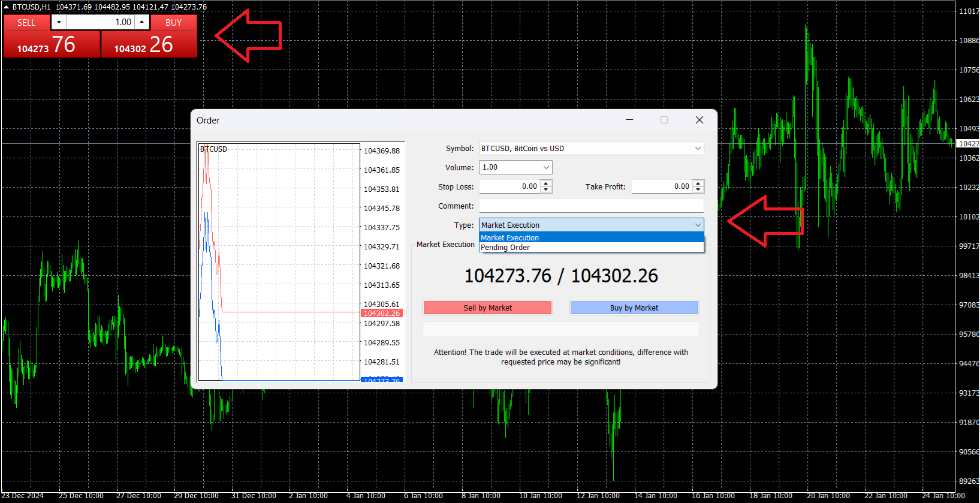Screen dimensions: 980x503
Task: Focus the Comment text field
Action: pyautogui.click(x=591, y=206)
